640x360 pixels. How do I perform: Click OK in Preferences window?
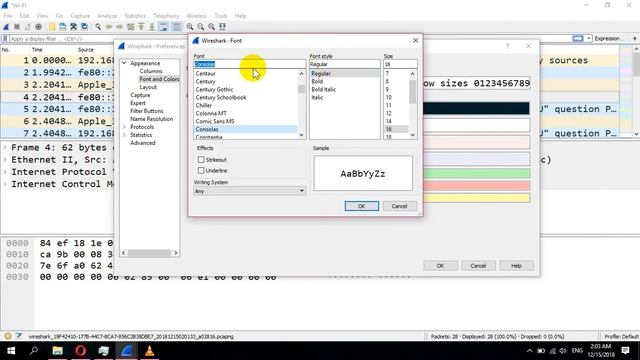click(440, 266)
